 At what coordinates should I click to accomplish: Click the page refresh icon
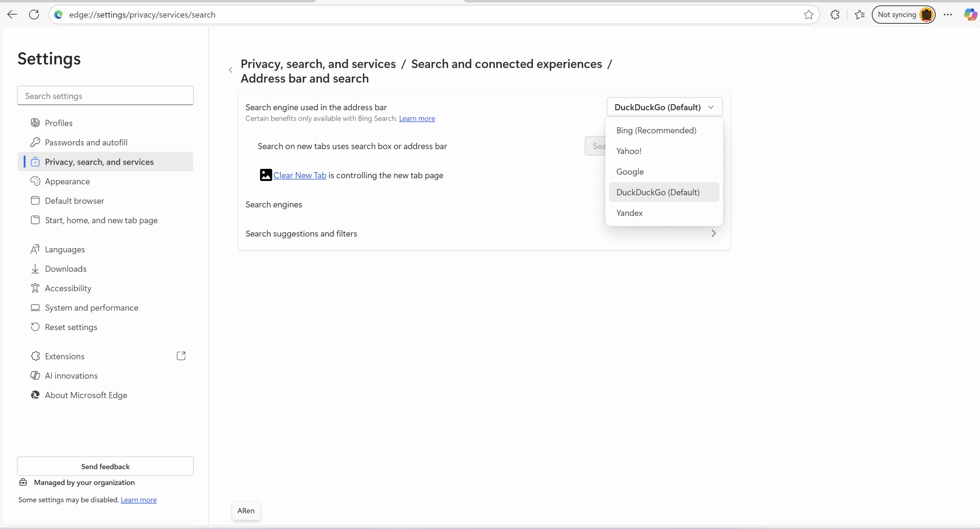coord(34,15)
